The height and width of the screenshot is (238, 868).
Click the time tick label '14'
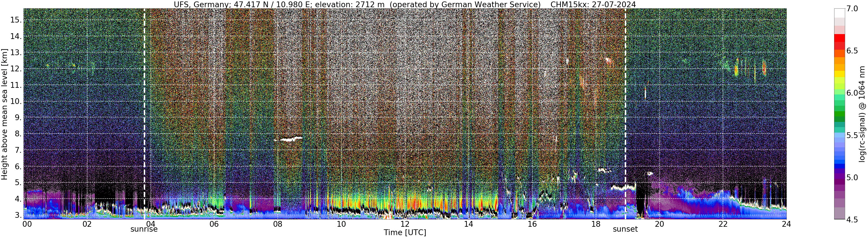tap(468, 224)
